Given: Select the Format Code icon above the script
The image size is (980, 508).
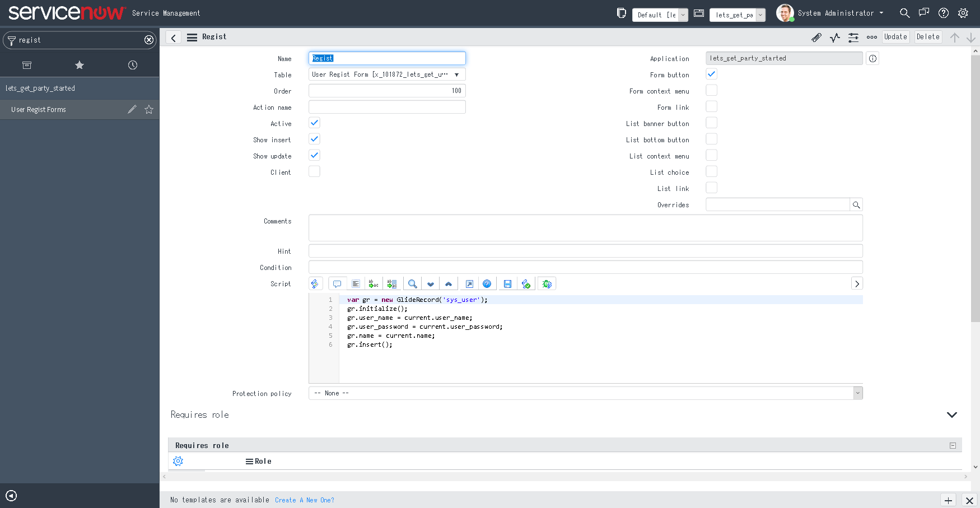Looking at the screenshot, I should pos(356,283).
